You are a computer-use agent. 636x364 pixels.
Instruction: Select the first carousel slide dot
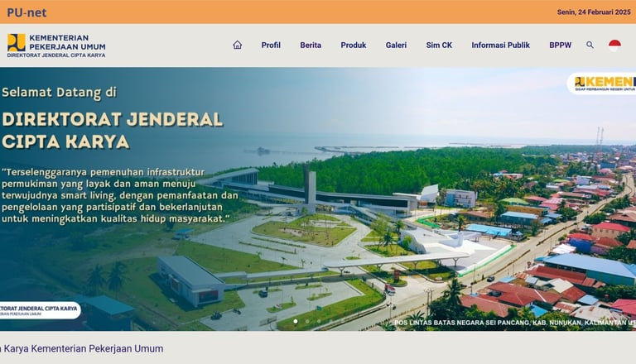point(296,322)
